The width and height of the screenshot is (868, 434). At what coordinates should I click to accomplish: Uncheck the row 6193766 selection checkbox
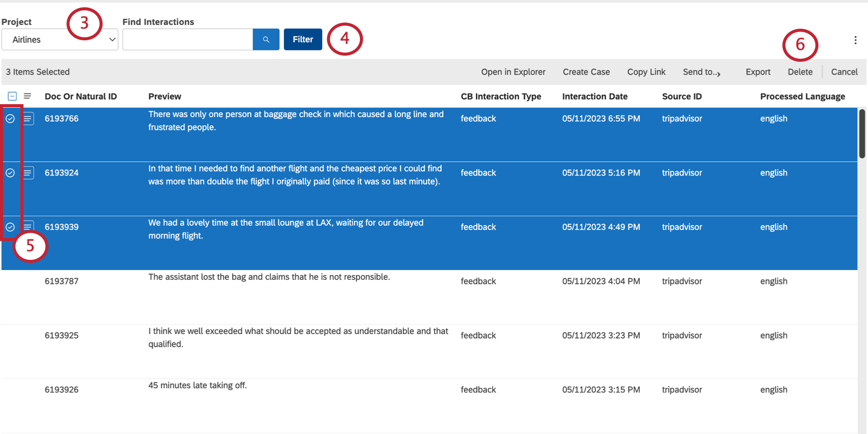click(10, 118)
